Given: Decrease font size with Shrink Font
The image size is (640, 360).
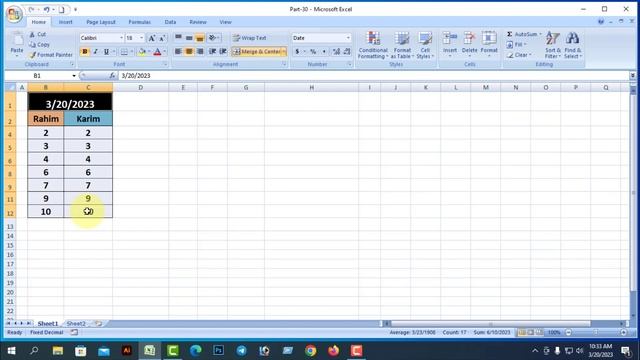Looking at the screenshot, I should (162, 38).
